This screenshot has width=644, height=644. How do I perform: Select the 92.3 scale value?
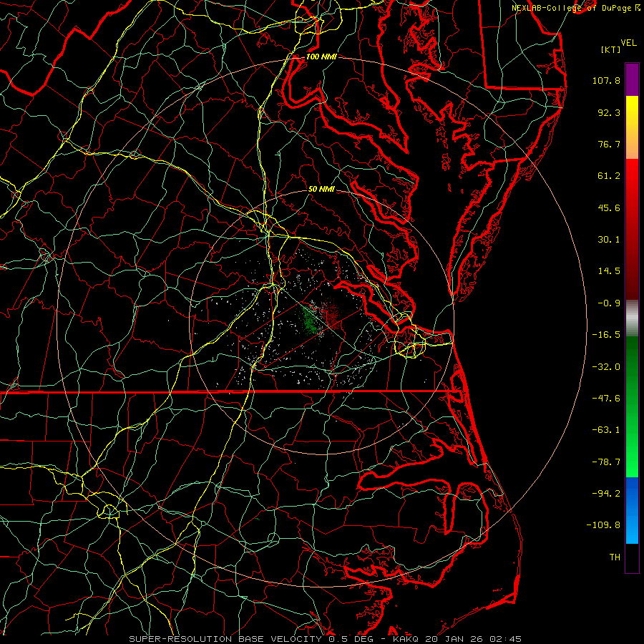(x=609, y=112)
